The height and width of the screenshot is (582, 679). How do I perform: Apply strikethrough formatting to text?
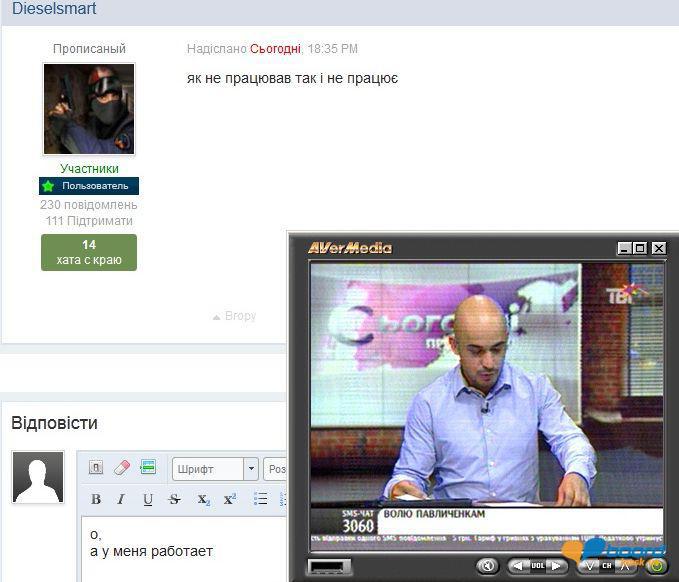tap(175, 499)
